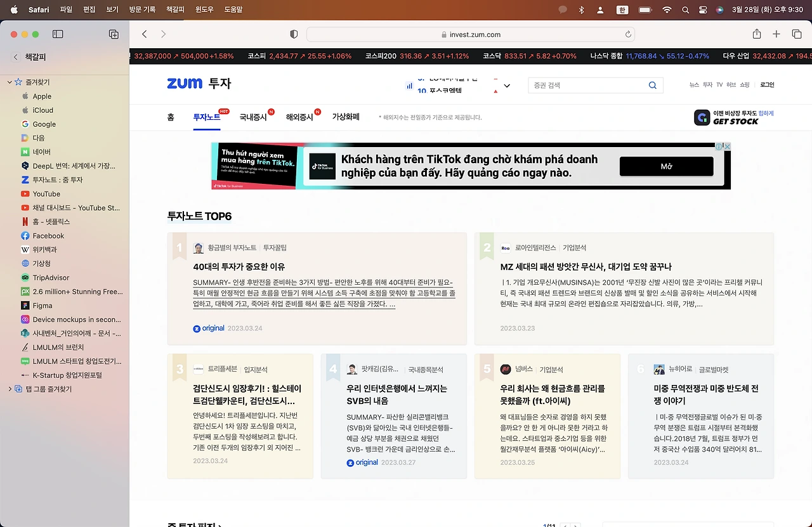Viewport: 812px width, 527px height.
Task: Click the new tab group icon
Action: [114, 34]
